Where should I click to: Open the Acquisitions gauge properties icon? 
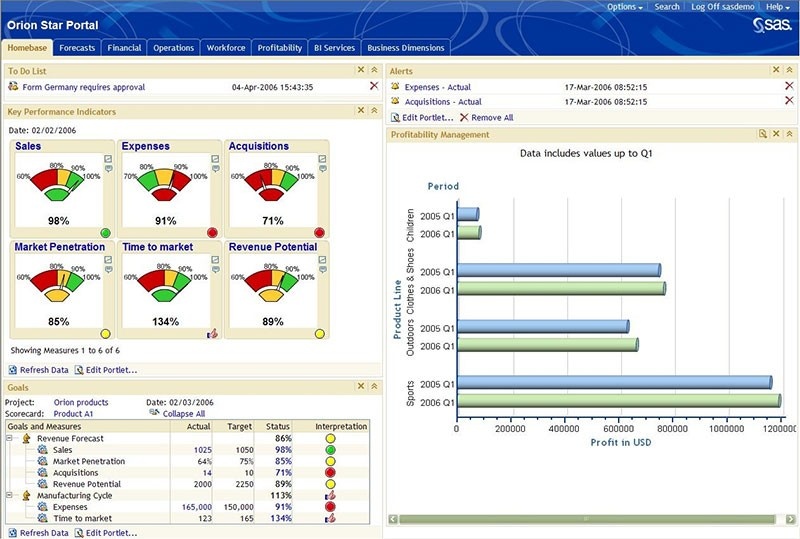[322, 159]
